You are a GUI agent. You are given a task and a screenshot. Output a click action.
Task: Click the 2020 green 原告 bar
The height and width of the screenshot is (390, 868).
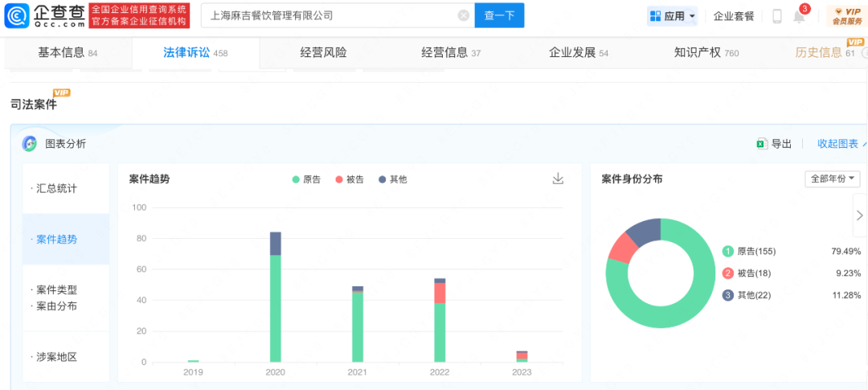click(276, 308)
